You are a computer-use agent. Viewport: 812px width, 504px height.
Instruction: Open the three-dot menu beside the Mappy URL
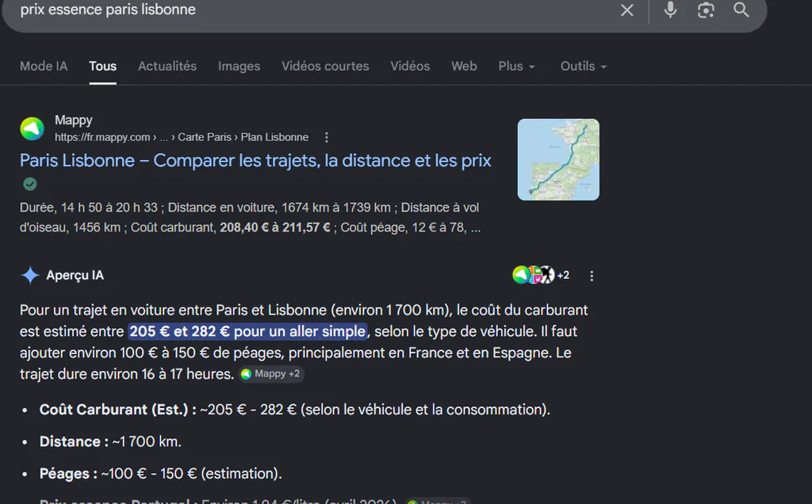(x=326, y=137)
